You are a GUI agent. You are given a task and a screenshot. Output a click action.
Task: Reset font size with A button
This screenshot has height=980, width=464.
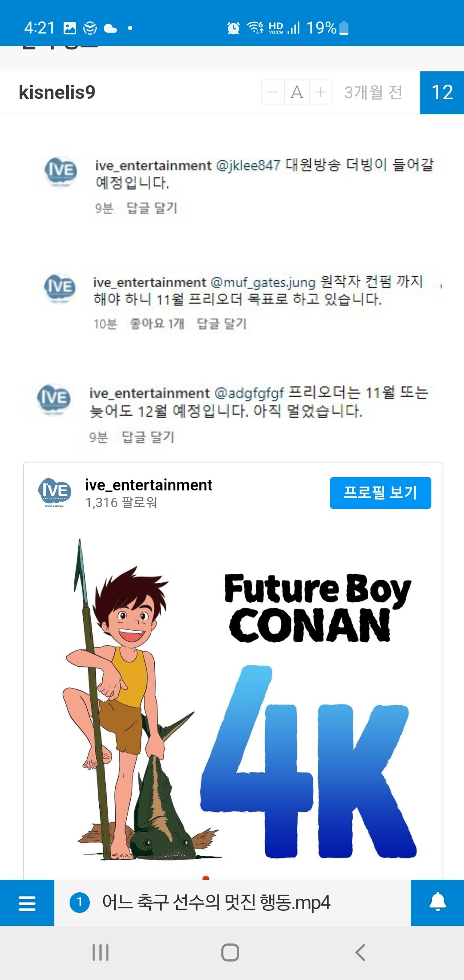click(296, 92)
